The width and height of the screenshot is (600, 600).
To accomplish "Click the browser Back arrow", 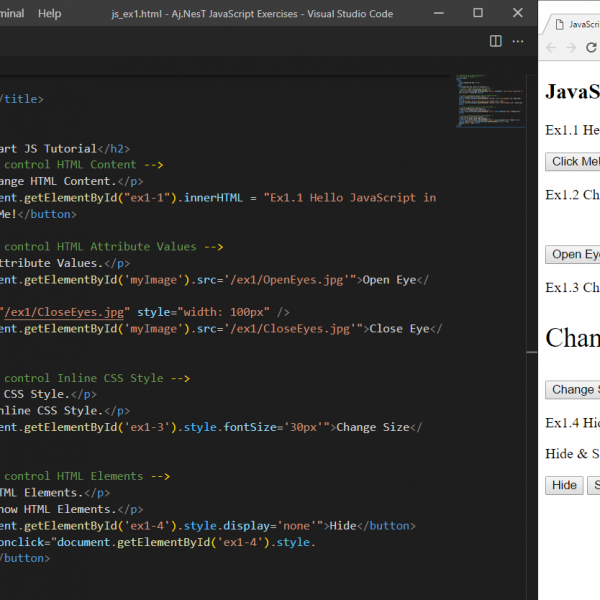I will [552, 48].
